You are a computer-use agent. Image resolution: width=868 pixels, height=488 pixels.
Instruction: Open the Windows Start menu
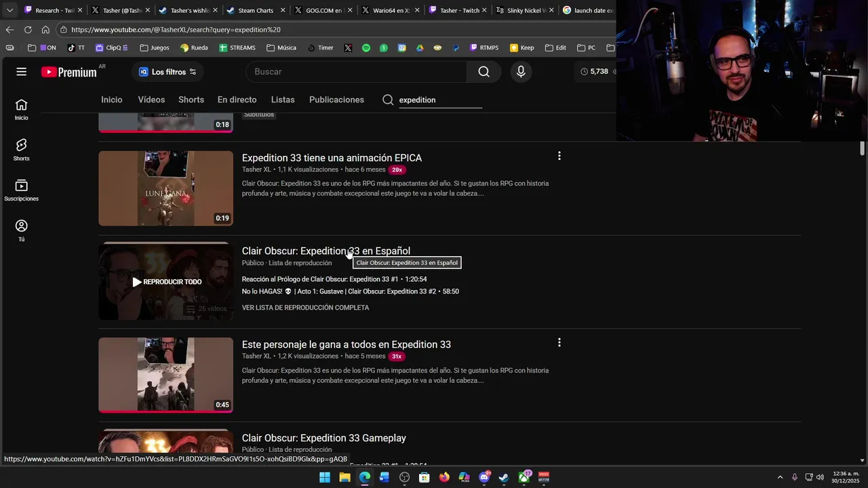[325, 477]
